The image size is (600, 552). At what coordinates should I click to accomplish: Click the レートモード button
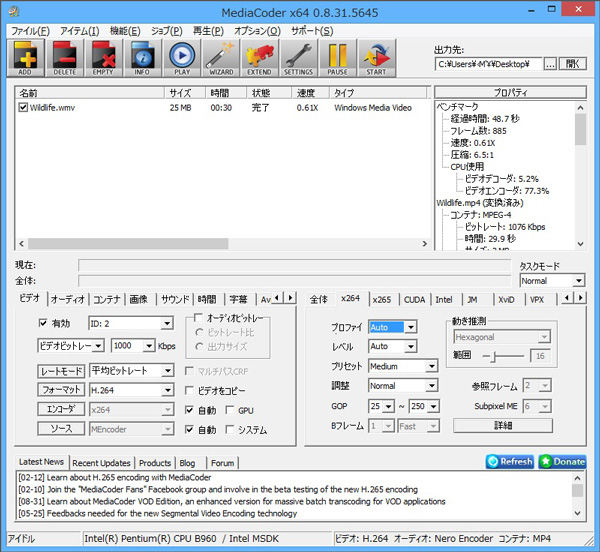(61, 371)
